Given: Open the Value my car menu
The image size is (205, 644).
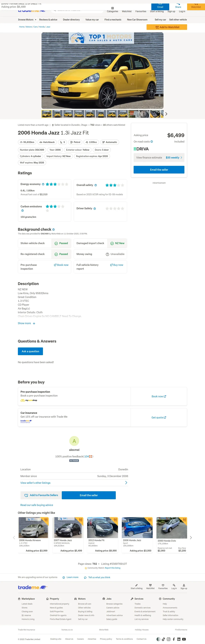Looking at the screenshot, I should coord(92,19).
